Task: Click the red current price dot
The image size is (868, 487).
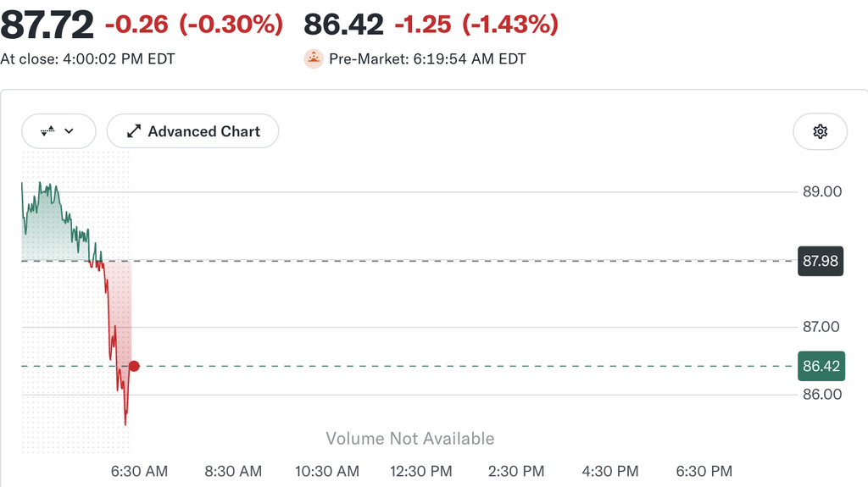Action: pyautogui.click(x=134, y=366)
